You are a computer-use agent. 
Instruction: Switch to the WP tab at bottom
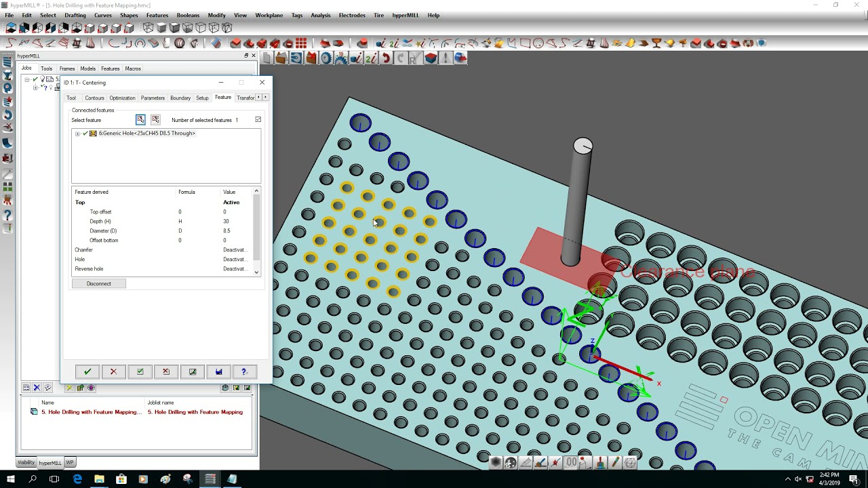[x=70, y=462]
